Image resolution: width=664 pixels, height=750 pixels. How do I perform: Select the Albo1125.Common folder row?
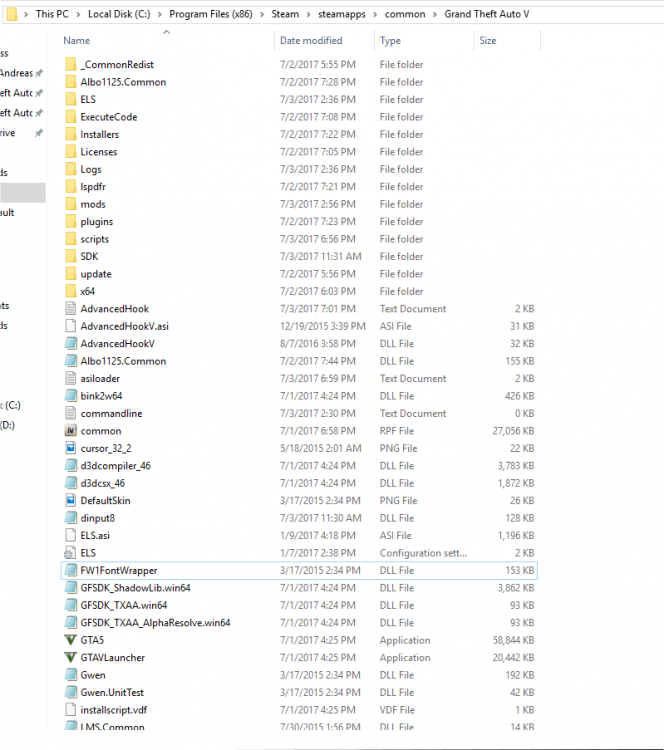300,82
